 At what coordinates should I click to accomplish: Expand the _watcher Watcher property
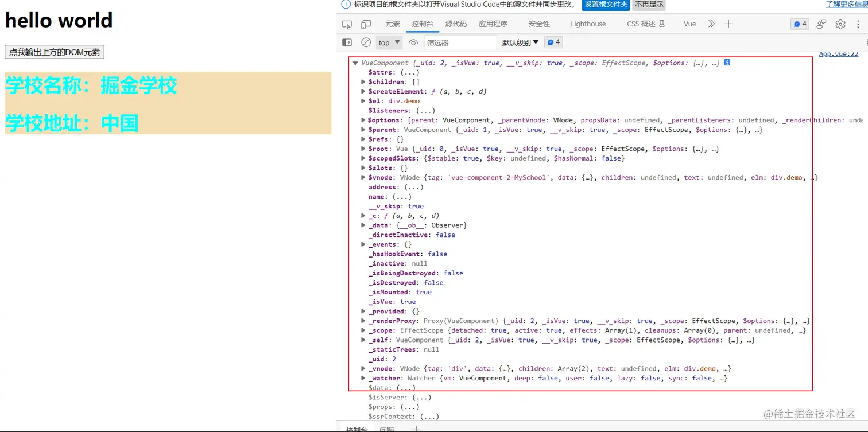[363, 379]
